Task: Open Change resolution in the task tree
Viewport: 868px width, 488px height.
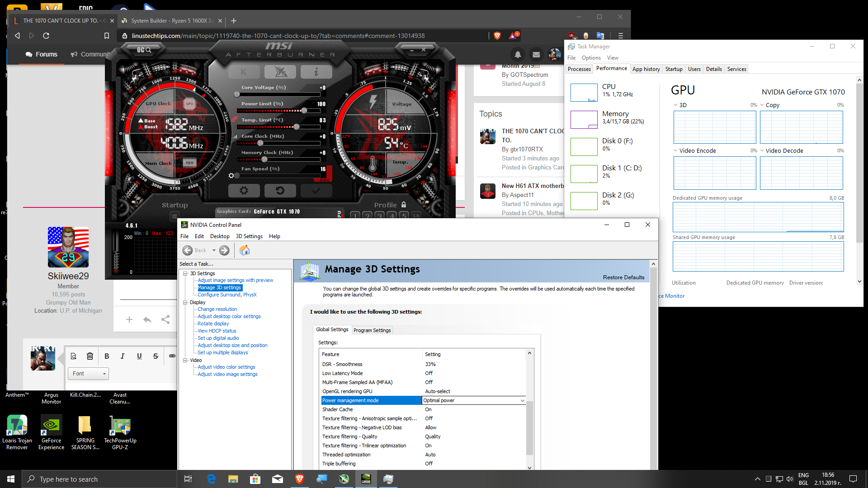Action: [x=217, y=309]
